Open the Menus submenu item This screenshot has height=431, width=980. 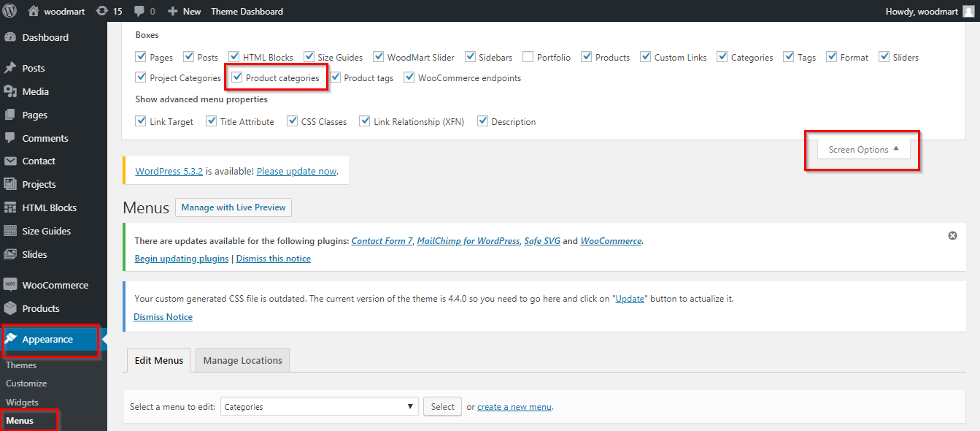tap(20, 421)
